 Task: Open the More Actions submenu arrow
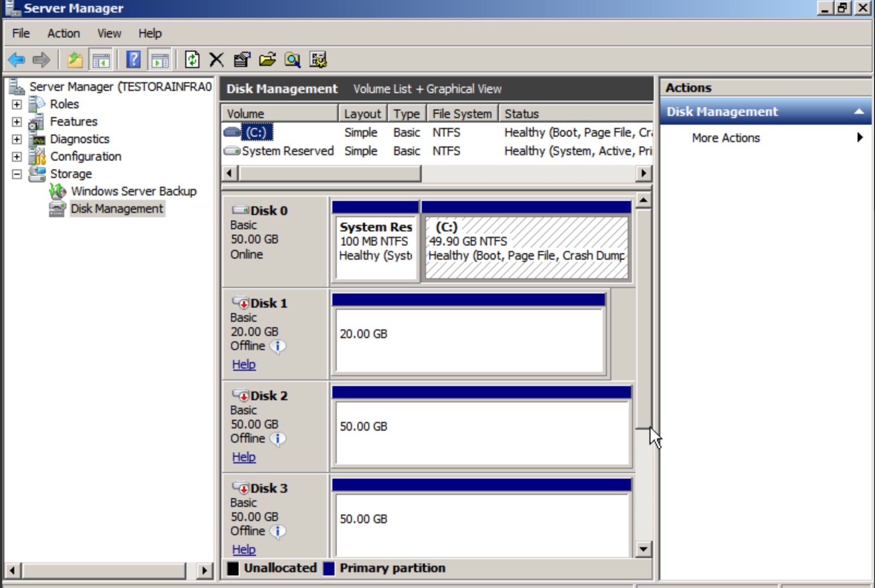click(x=860, y=137)
